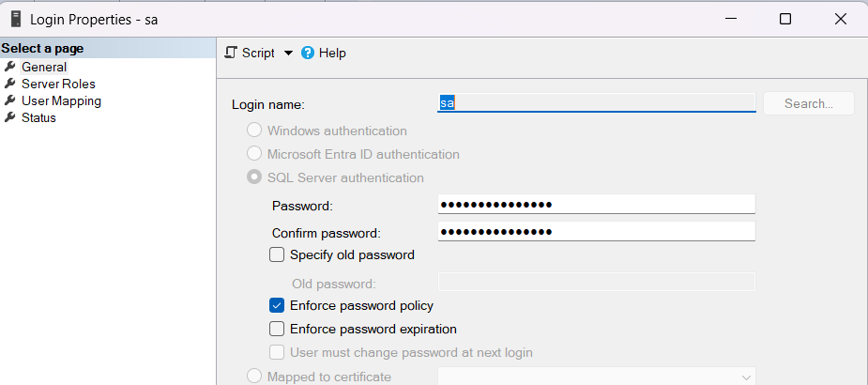Image resolution: width=868 pixels, height=385 pixels.
Task: Click in the Password field
Action: [596, 205]
